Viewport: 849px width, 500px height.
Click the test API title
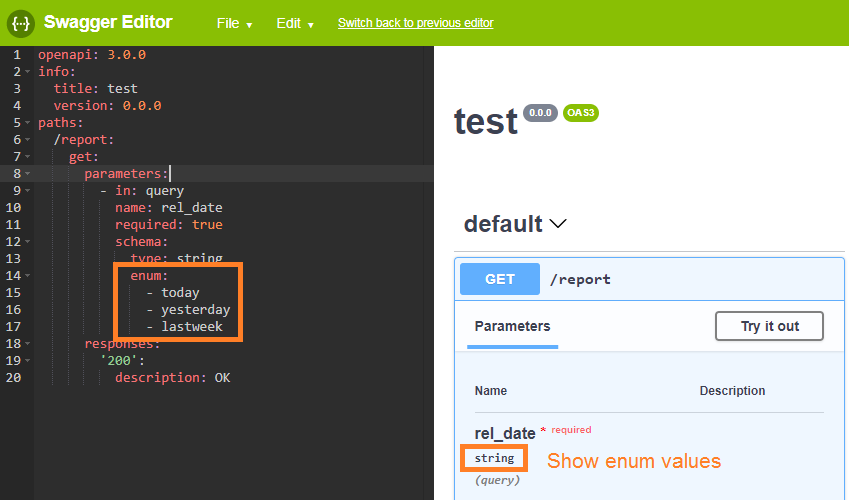486,121
